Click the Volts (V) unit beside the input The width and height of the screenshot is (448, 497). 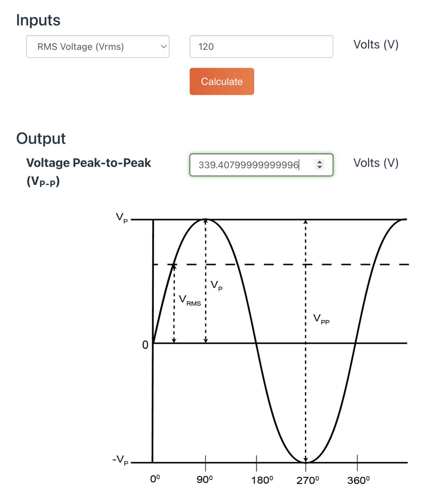click(x=376, y=45)
